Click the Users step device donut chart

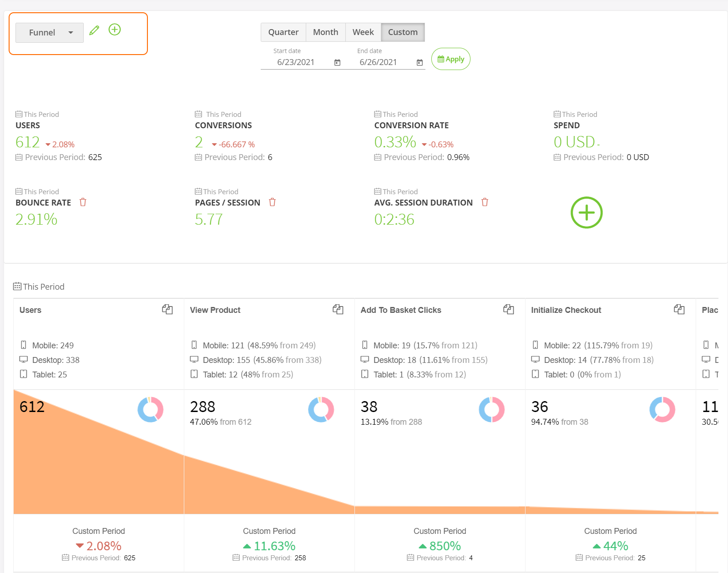pyautogui.click(x=151, y=410)
